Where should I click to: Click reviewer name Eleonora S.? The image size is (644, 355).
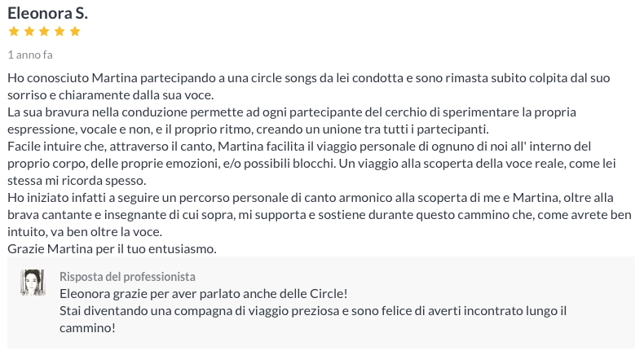[x=47, y=13]
